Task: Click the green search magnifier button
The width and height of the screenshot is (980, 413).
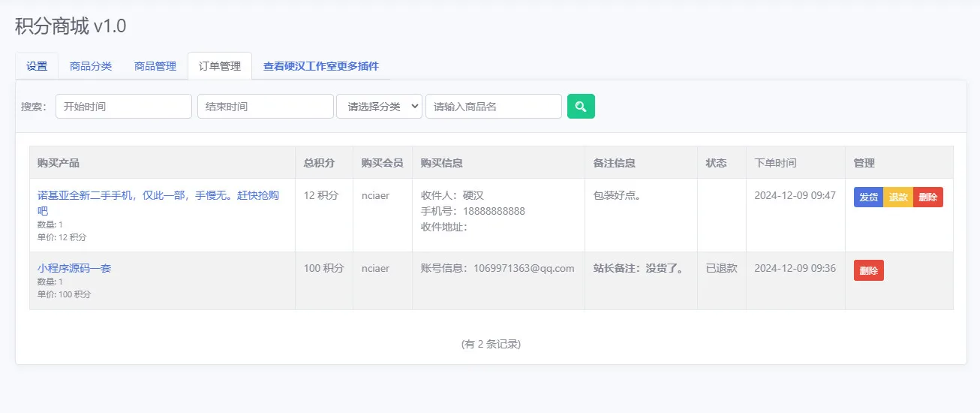Action: [x=581, y=106]
